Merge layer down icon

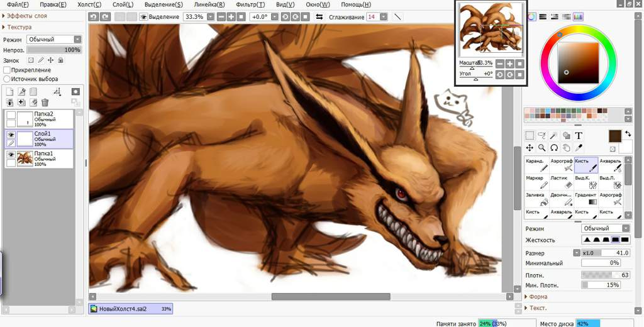point(9,103)
